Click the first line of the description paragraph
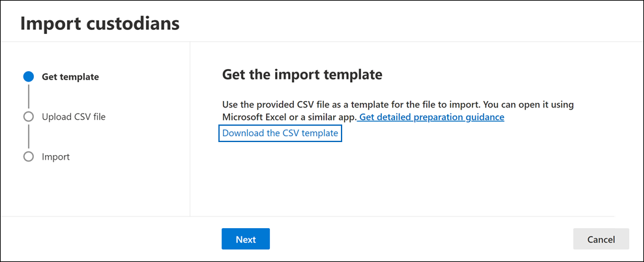This screenshot has height=262, width=644. click(398, 104)
